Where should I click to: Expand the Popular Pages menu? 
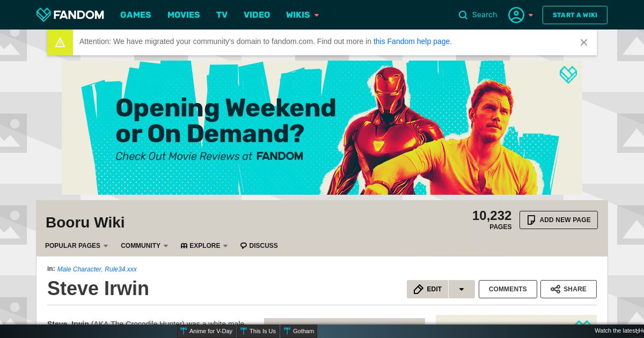click(77, 246)
